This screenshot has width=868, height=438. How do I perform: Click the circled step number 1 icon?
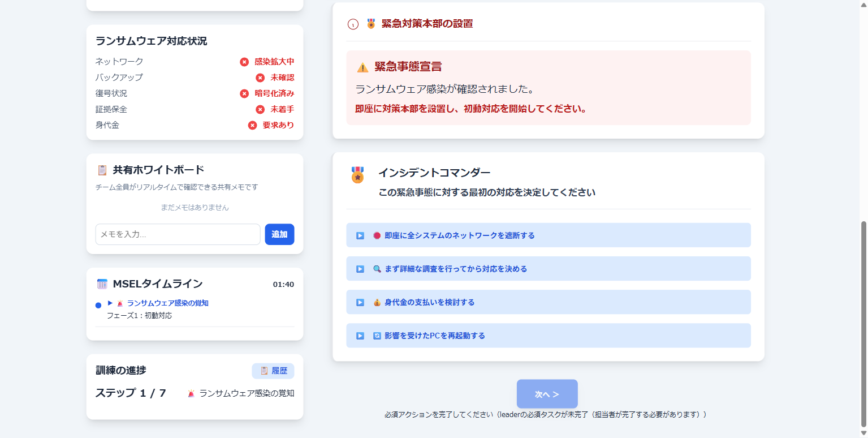point(353,24)
